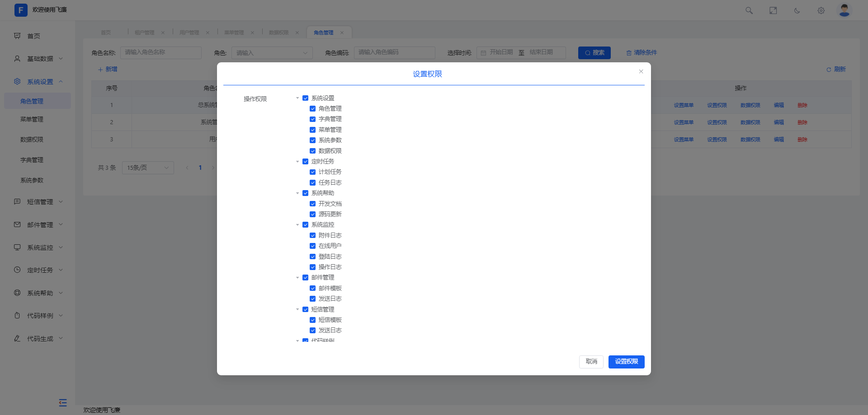The width and height of the screenshot is (868, 415).
Task: Collapse sidebar using bottom fold icon
Action: coord(63,402)
